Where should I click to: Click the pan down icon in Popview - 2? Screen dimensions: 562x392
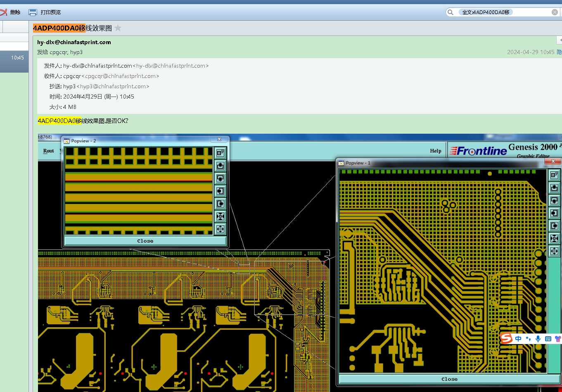click(x=220, y=178)
